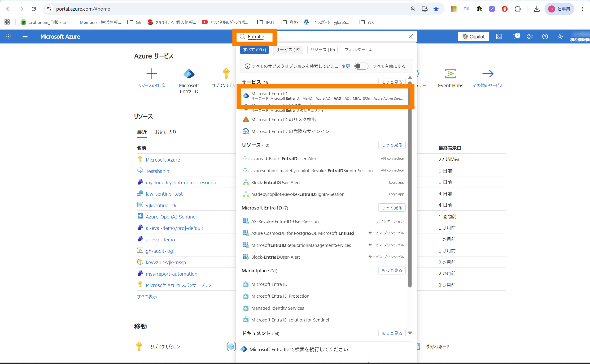590x364 pixels.
Task: Open Block-EntraIDUser-Alert service principal
Action: pos(324,257)
